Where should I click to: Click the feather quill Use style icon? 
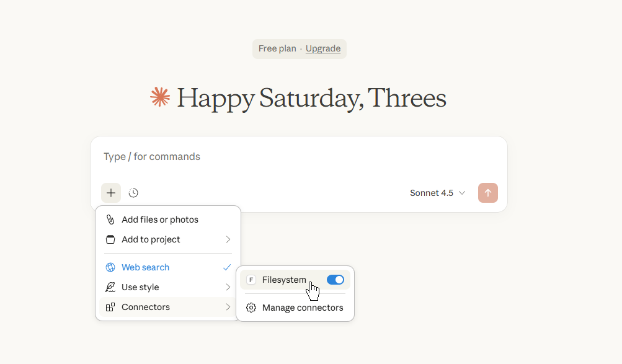pyautogui.click(x=110, y=287)
